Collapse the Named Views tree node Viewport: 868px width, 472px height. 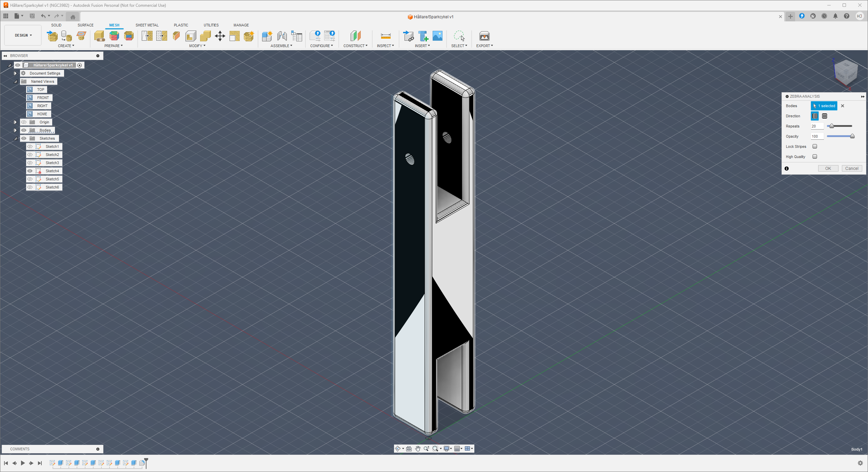(x=15, y=81)
